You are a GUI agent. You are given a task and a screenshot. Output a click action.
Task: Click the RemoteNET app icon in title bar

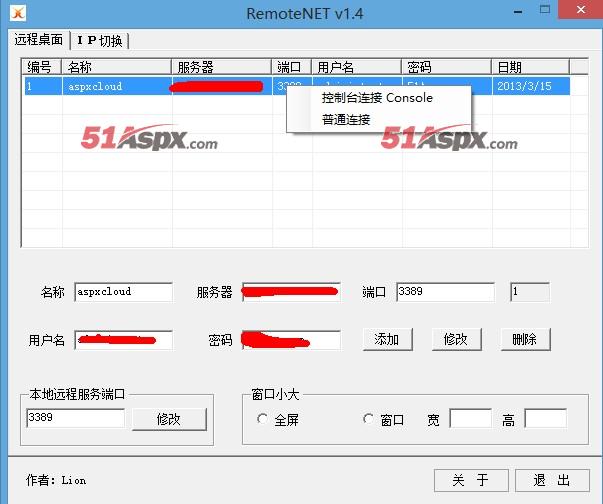(x=18, y=13)
